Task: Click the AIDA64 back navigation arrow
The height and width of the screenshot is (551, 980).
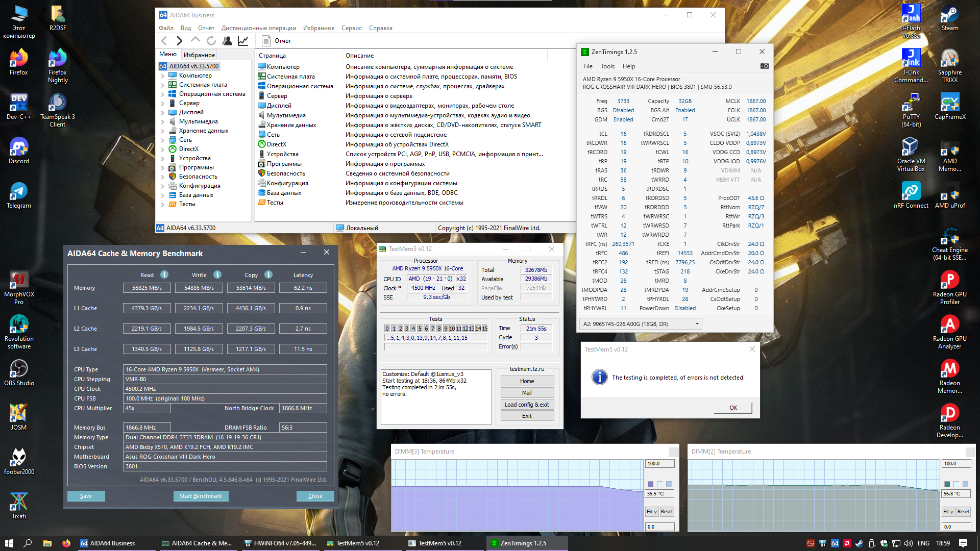Action: click(x=164, y=41)
